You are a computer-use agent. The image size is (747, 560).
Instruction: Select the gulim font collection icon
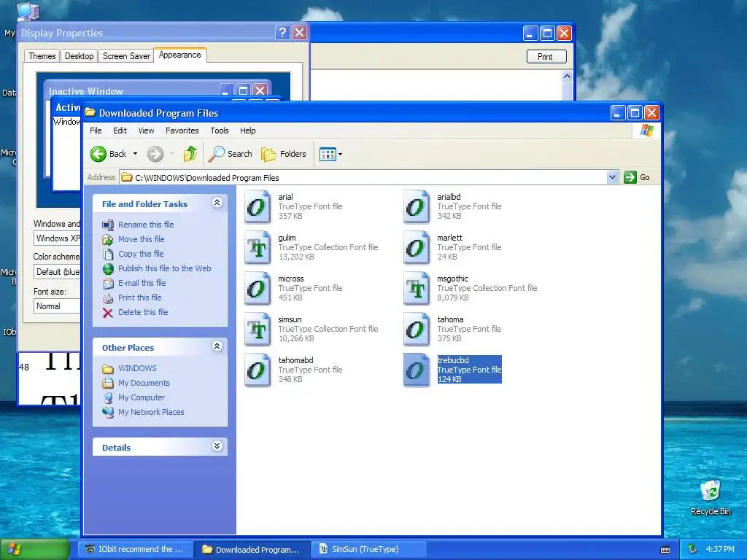tap(258, 248)
